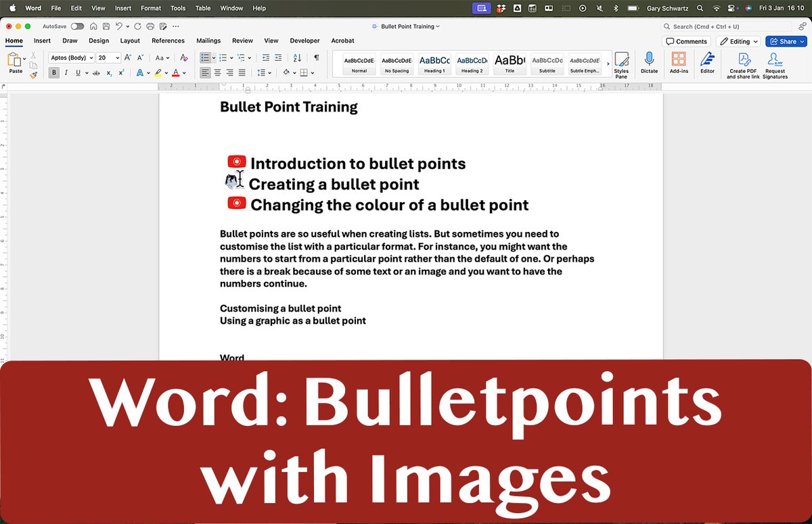Apply the Heading 1 style
The height and width of the screenshot is (524, 812).
click(434, 62)
